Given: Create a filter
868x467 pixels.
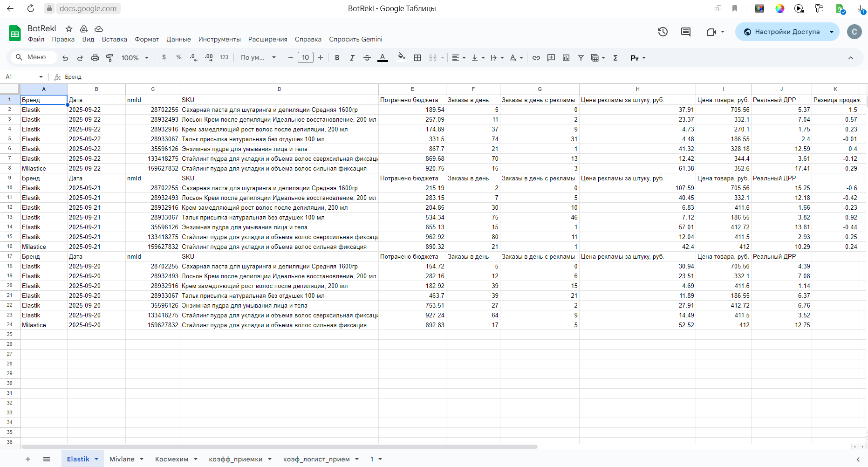Looking at the screenshot, I should pos(581,58).
